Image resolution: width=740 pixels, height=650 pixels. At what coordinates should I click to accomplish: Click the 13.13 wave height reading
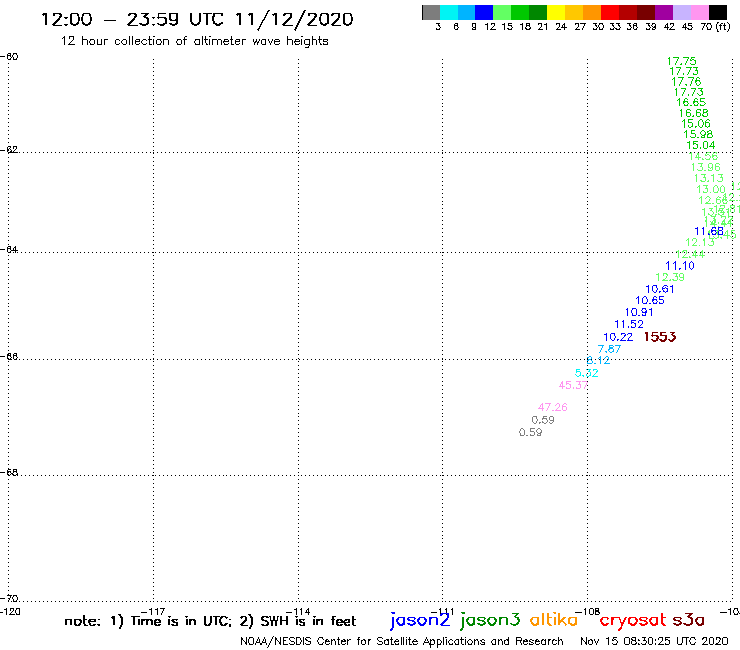click(708, 178)
